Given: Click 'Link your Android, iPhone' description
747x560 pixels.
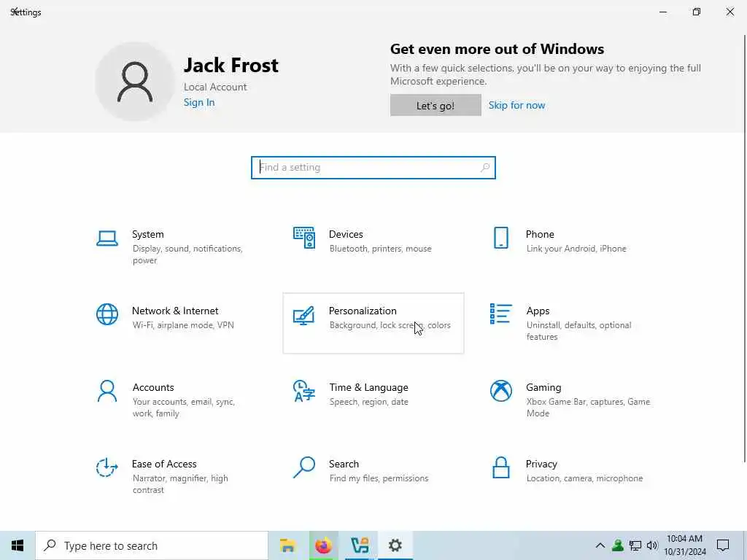Looking at the screenshot, I should pos(576,249).
